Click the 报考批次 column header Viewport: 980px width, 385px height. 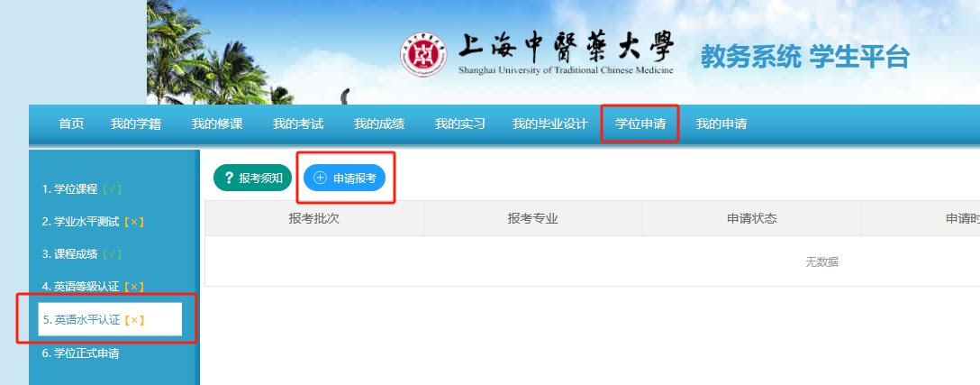(313, 218)
